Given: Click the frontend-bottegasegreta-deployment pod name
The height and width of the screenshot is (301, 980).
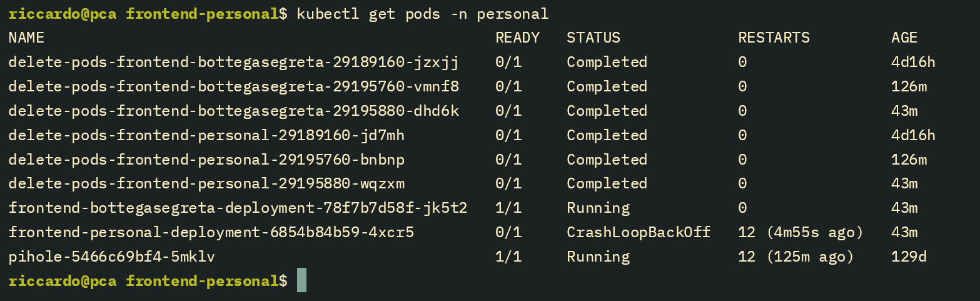Looking at the screenshot, I should click(x=238, y=208).
